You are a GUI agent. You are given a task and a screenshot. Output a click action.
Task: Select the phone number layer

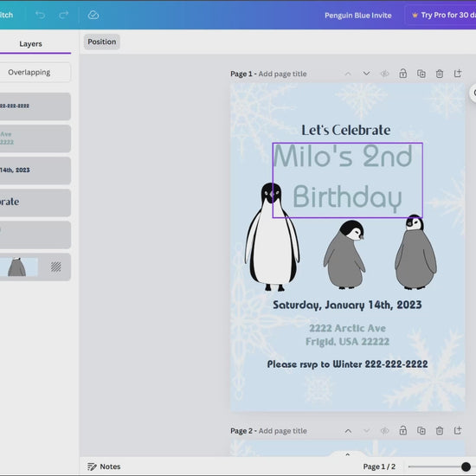(35, 106)
